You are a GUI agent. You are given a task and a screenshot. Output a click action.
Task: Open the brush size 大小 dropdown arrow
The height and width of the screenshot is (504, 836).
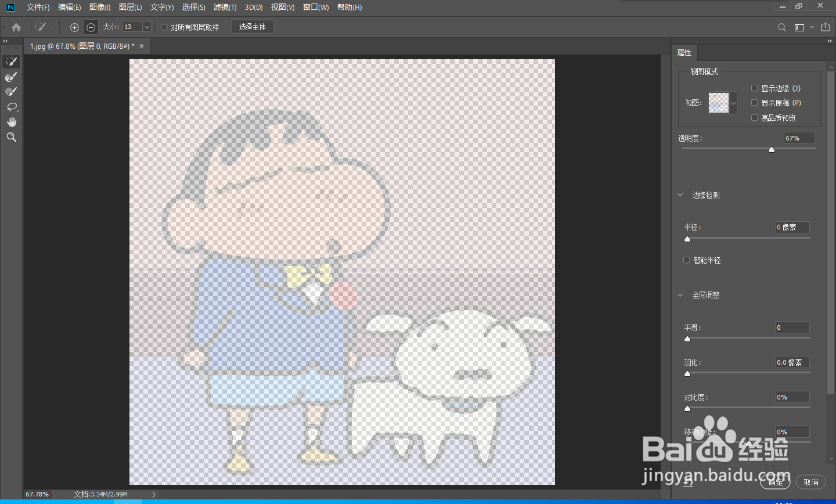(147, 27)
